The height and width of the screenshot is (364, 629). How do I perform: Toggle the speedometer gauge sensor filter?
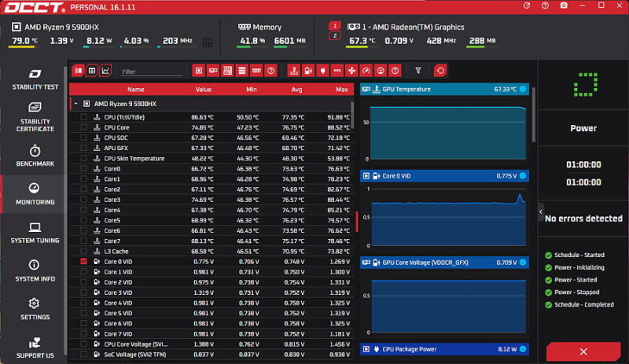[x=366, y=71]
